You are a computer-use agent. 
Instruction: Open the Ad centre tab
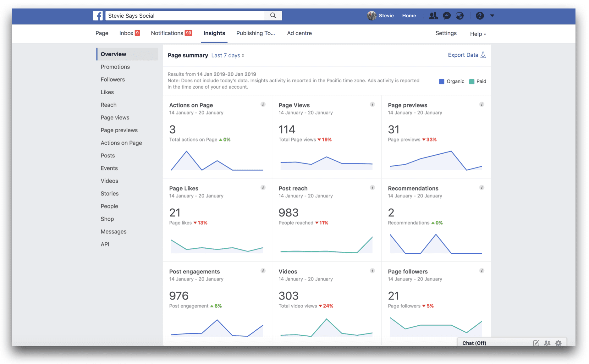point(299,33)
